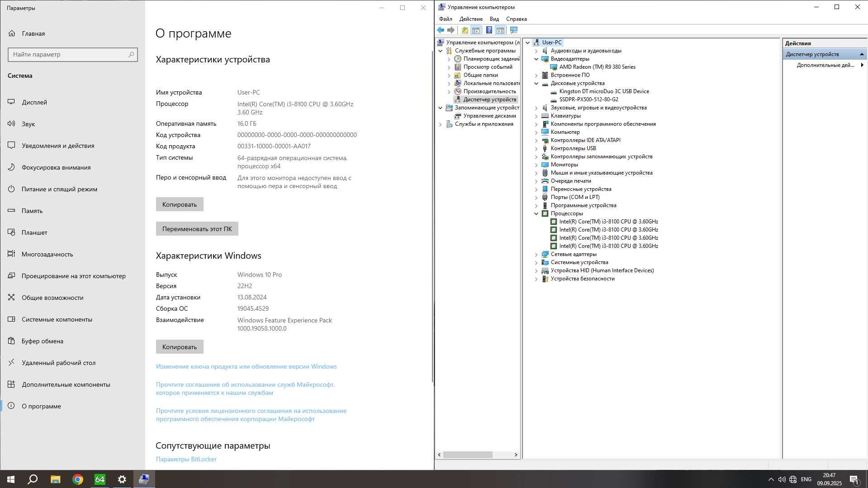Screen dimensions: 868x488
Task: Open the Звук settings page
Action: [72, 124]
